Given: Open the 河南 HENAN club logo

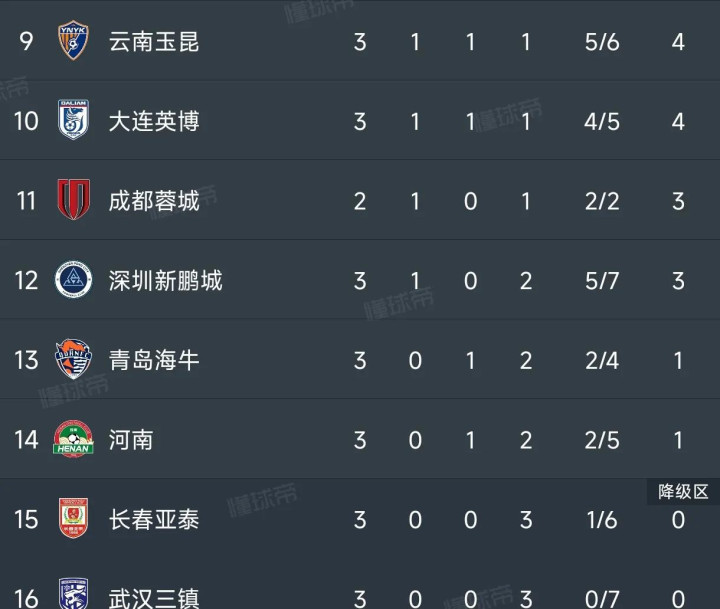Looking at the screenshot, I should [73, 439].
